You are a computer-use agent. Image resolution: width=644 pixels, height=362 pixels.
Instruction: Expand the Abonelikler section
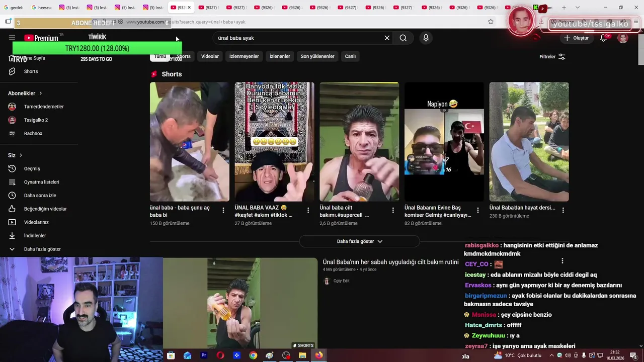click(x=25, y=93)
